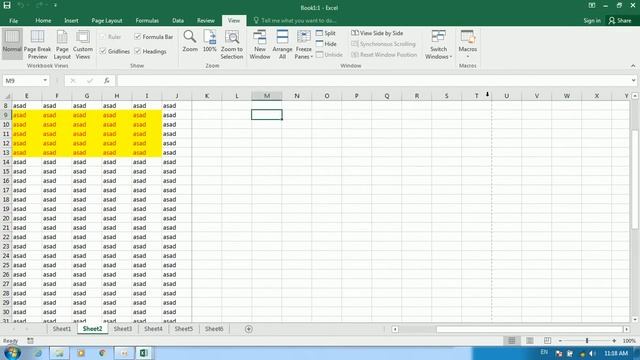Click zoom out minus button
The height and width of the screenshot is (360, 640).
click(x=560, y=340)
